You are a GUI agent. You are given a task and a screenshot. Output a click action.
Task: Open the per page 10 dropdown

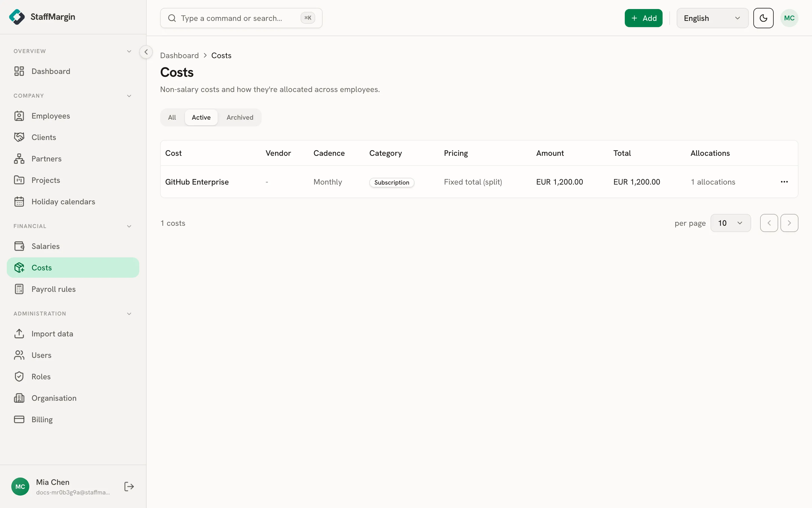730,223
